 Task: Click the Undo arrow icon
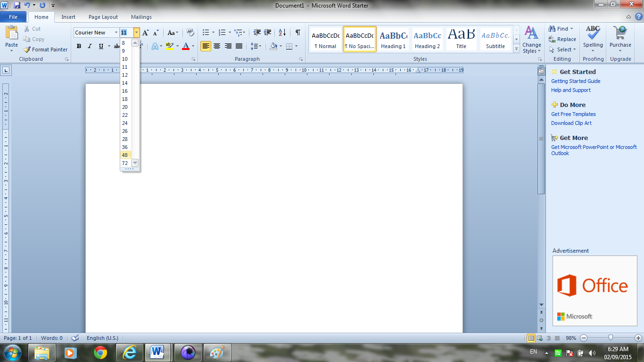click(27, 5)
